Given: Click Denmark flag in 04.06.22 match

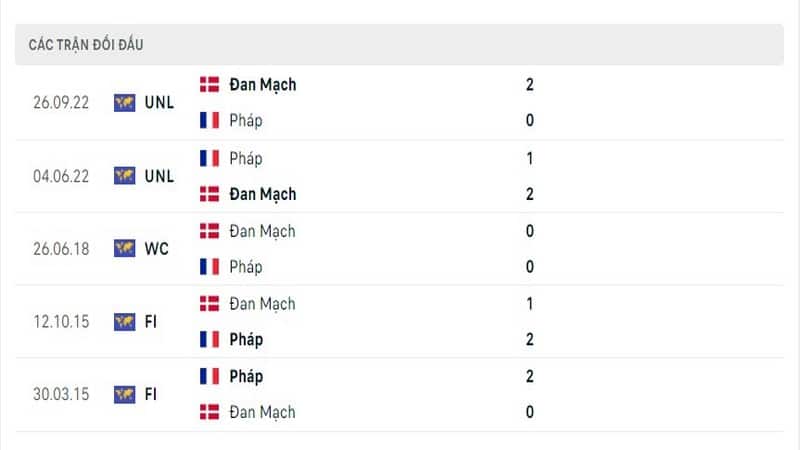Looking at the screenshot, I should coord(209,194).
